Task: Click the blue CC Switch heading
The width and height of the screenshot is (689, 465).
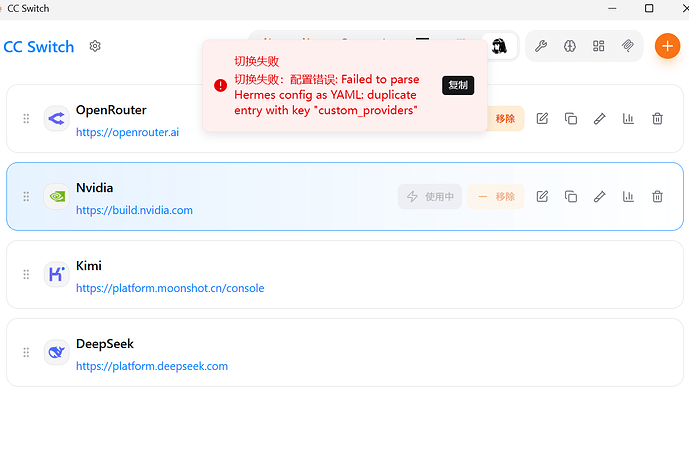Action: point(39,47)
